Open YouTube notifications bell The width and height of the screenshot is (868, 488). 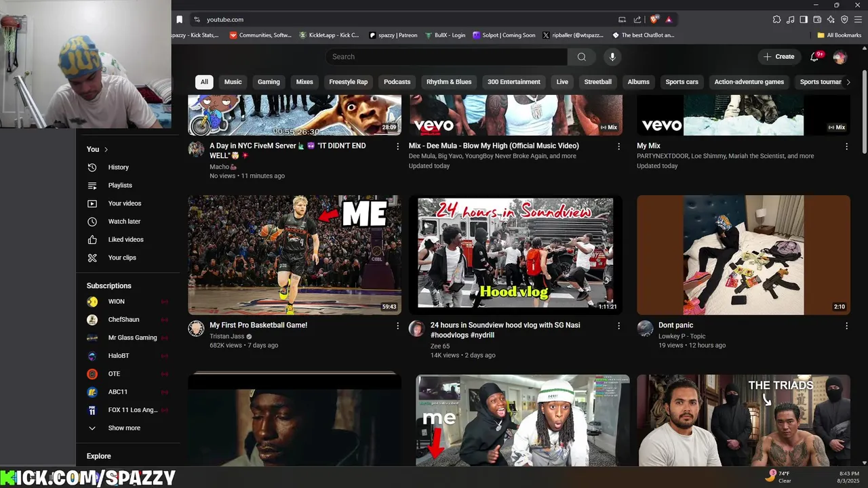click(x=814, y=57)
